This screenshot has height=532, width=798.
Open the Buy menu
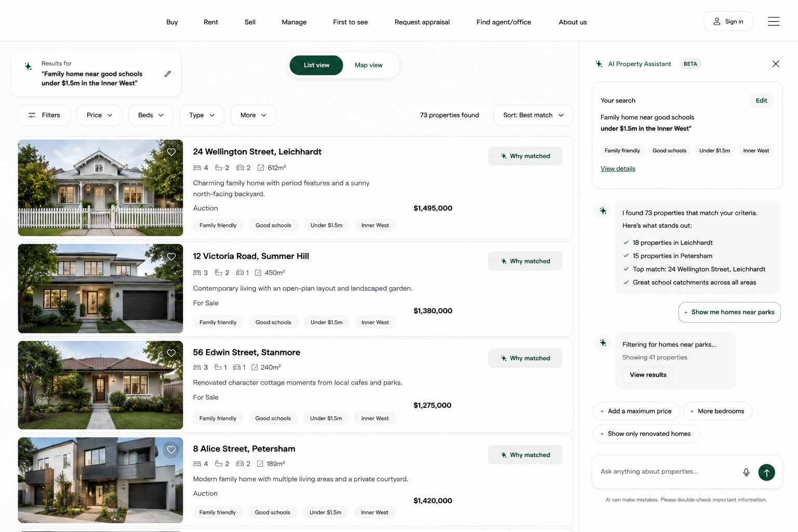coord(172,22)
